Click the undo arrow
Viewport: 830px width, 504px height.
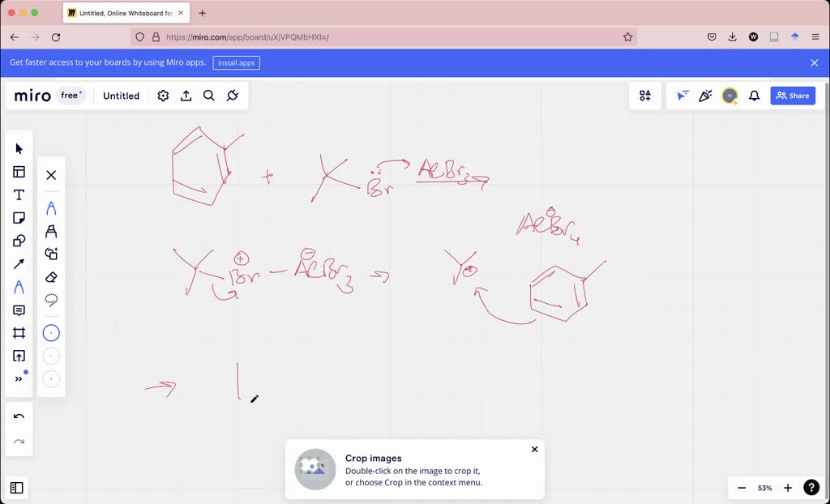19,416
